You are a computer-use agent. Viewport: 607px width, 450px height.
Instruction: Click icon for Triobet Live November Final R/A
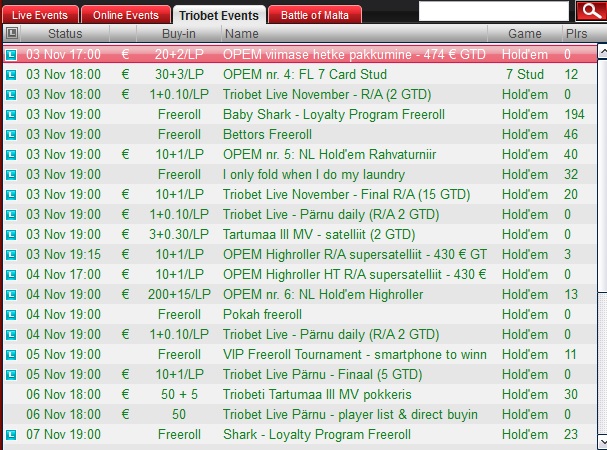click(11, 195)
